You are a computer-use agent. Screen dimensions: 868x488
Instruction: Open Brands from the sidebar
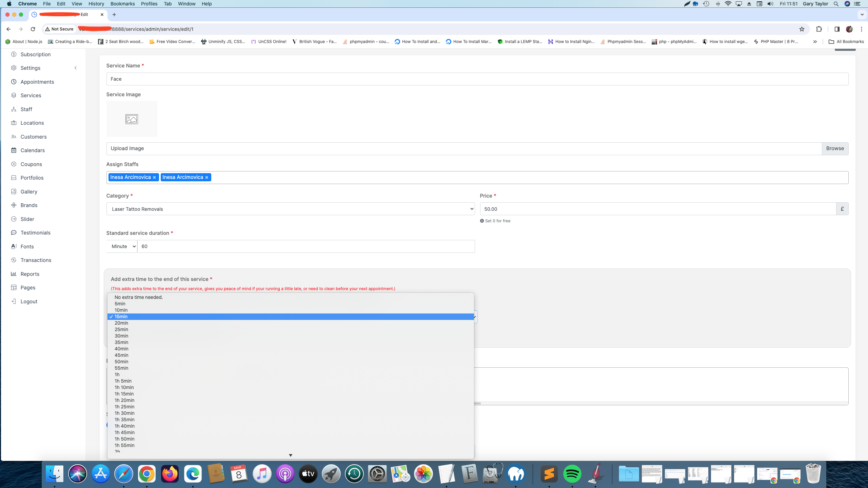[28, 205]
